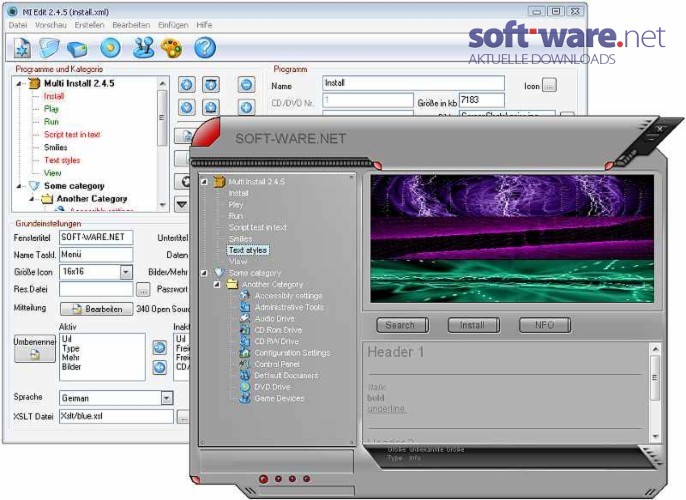Open the help question mark icon
The height and width of the screenshot is (500, 686).
pos(205,48)
